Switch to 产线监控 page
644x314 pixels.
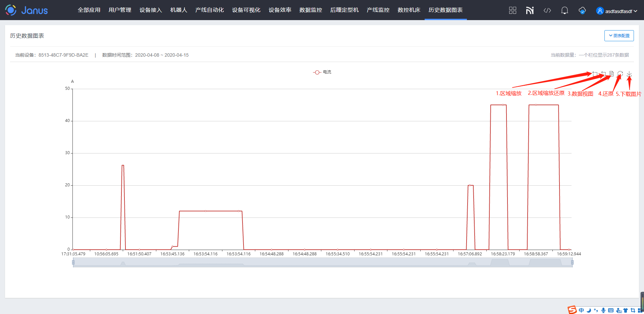coord(378,10)
